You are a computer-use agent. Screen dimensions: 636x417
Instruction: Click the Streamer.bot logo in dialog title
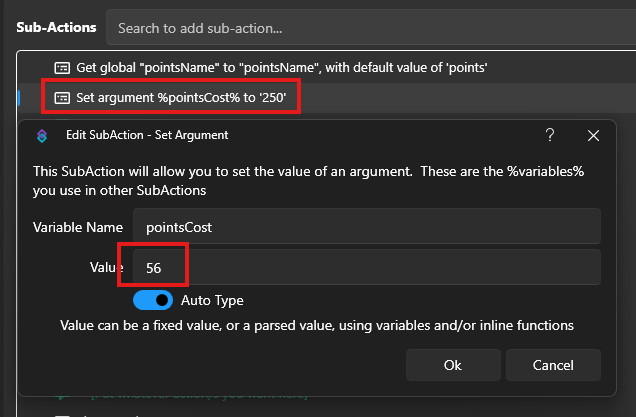coord(42,135)
